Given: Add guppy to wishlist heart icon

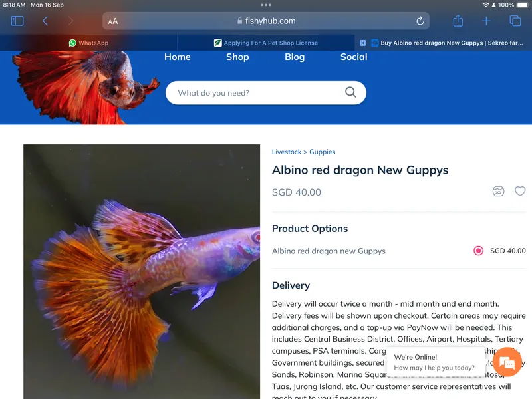Looking at the screenshot, I should (x=520, y=191).
